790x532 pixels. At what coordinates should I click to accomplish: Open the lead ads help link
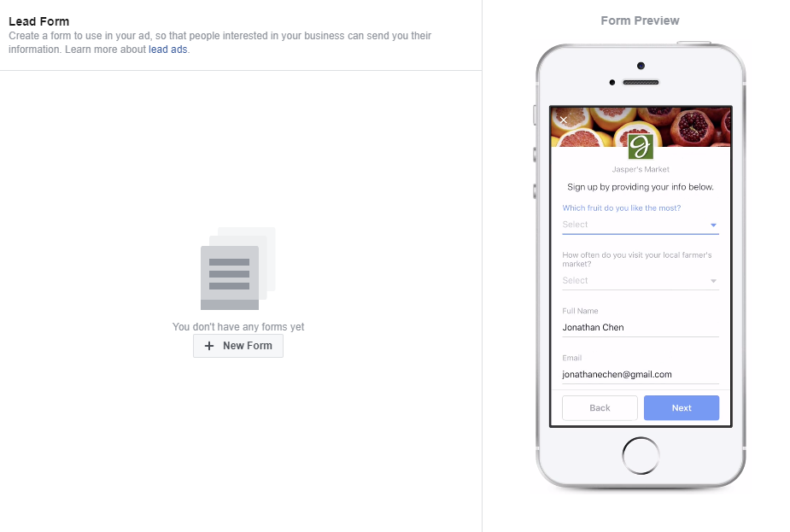(167, 50)
